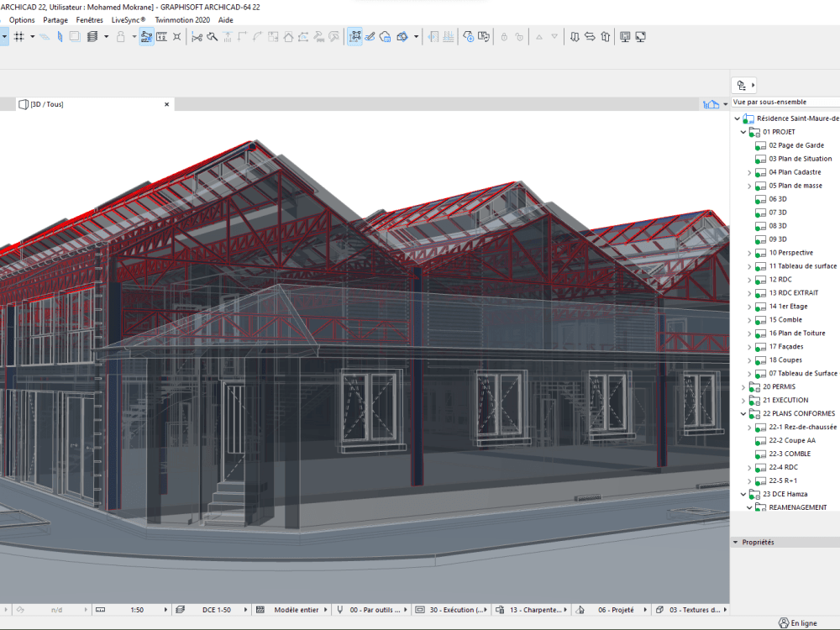Activate the Scissors trim tool
This screenshot has width=840, height=630.
pos(195,36)
